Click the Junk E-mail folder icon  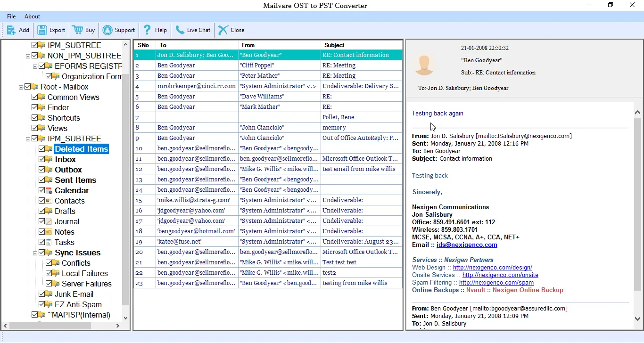tap(49, 294)
